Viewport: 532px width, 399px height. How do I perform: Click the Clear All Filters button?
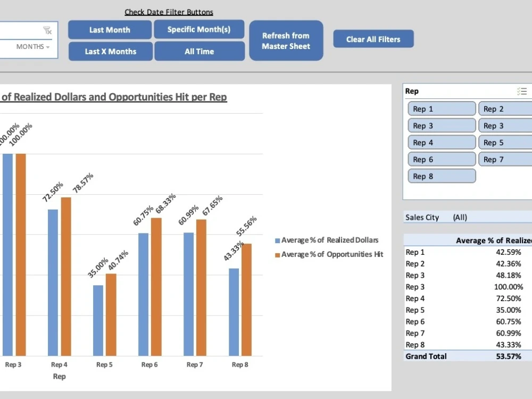[x=373, y=38]
